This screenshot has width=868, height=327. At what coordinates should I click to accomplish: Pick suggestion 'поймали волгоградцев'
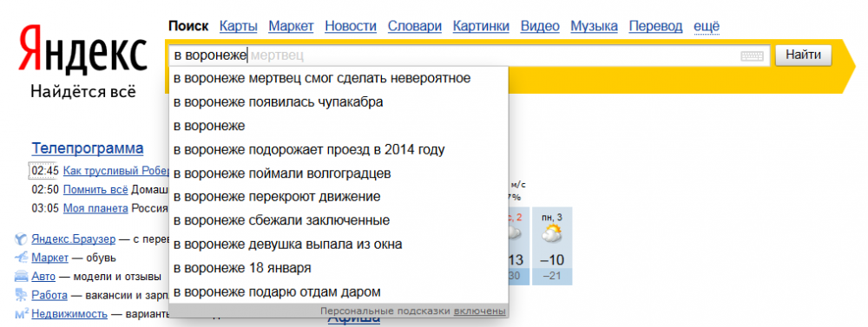coord(339,173)
